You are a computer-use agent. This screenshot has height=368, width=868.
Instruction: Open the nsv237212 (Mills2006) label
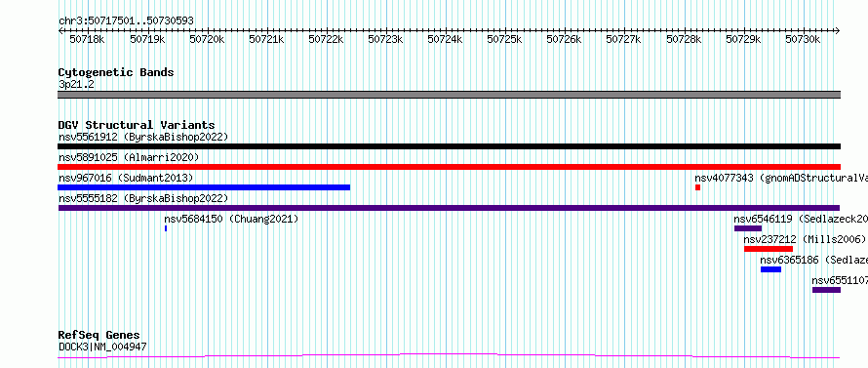point(805,239)
